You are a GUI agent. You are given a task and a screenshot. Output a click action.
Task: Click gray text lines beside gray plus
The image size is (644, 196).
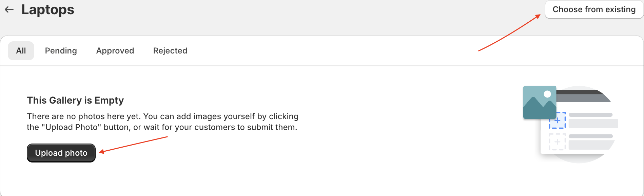tap(591, 142)
